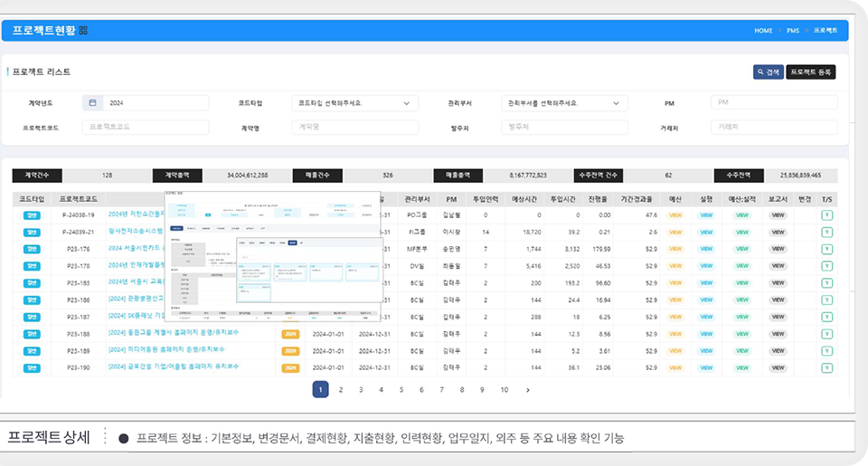The image size is (868, 466).
Task: Open the 미디어동원 홈페이지 운영/유지보수 project link
Action: click(166, 349)
